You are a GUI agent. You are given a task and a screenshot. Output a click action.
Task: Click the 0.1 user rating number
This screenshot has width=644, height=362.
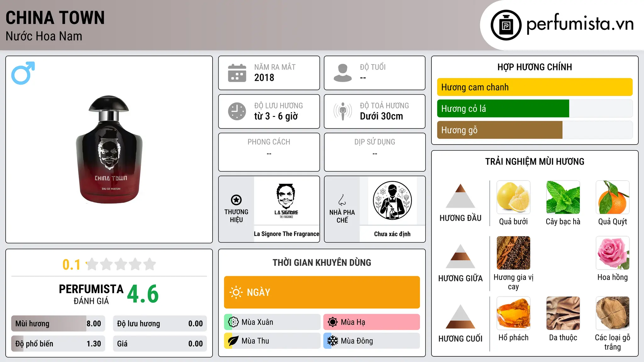pyautogui.click(x=71, y=265)
